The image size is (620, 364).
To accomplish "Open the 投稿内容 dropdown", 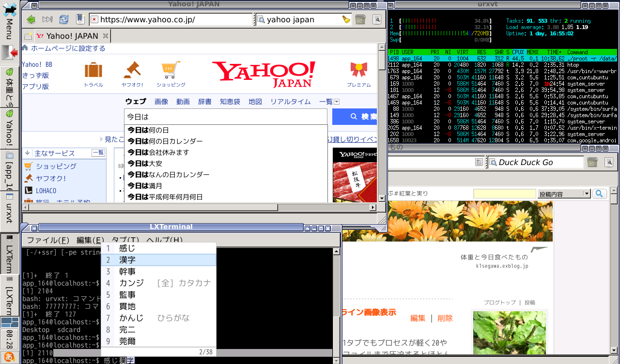I will pyautogui.click(x=564, y=194).
